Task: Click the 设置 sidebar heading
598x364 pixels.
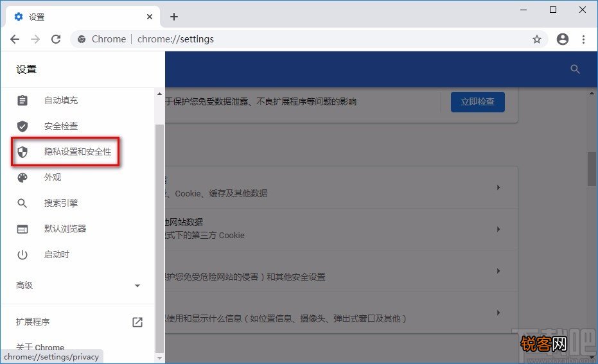Action: click(x=26, y=69)
